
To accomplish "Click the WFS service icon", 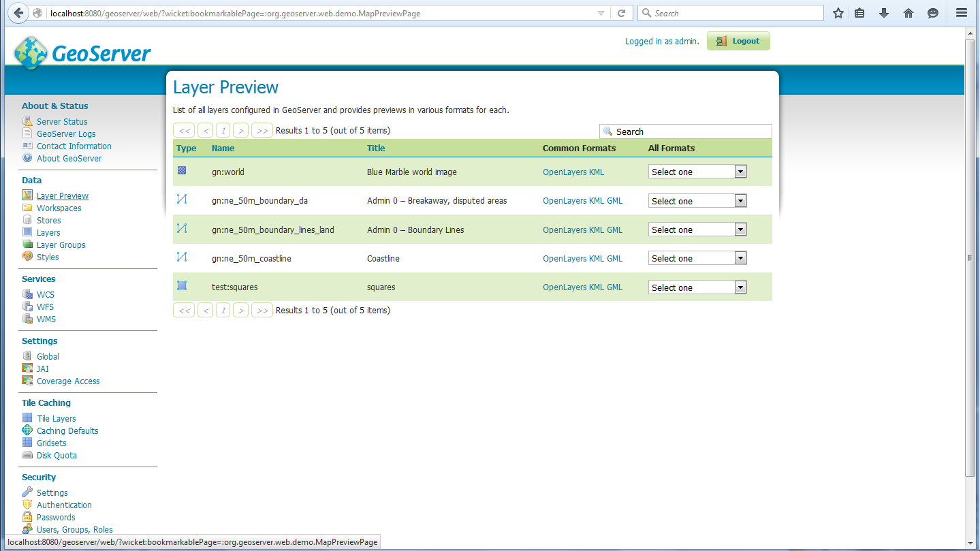I will (x=27, y=306).
